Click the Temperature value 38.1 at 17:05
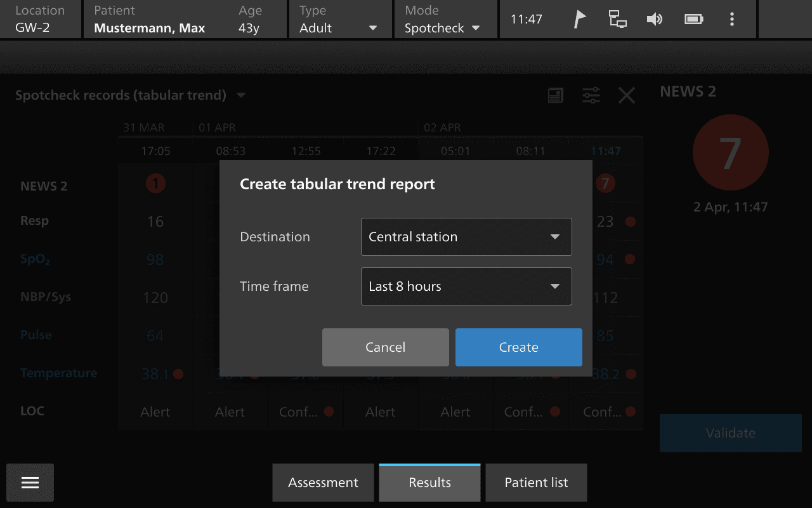The height and width of the screenshot is (508, 812). [155, 374]
